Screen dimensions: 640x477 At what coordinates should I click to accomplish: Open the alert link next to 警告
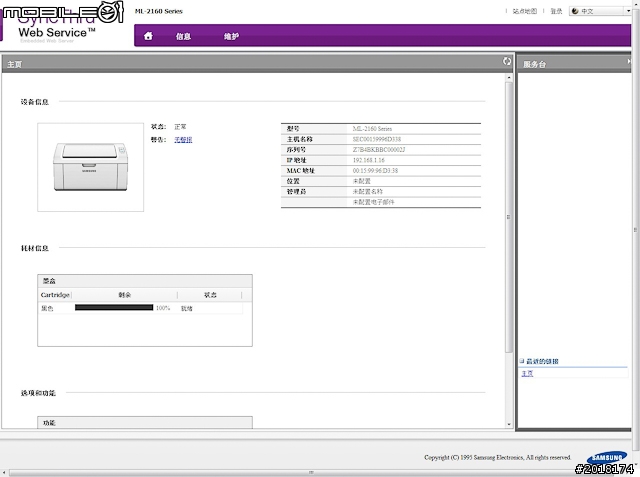coord(183,140)
